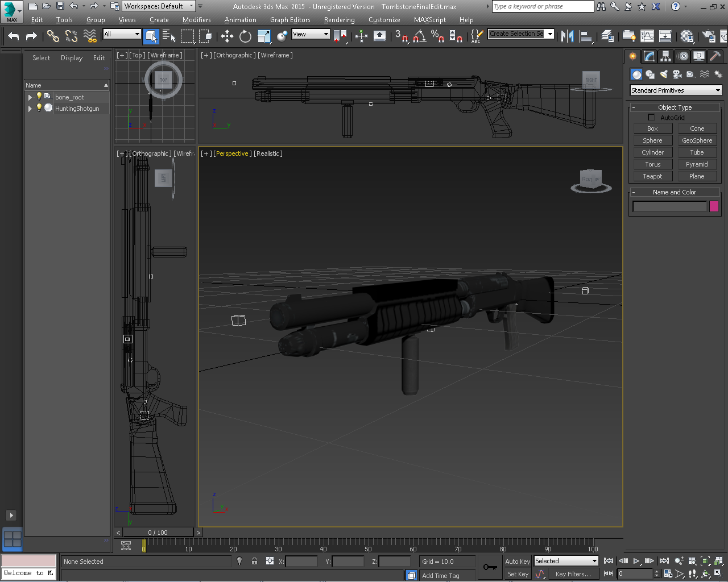Toggle the 3D Snaps icon

pyautogui.click(x=401, y=36)
